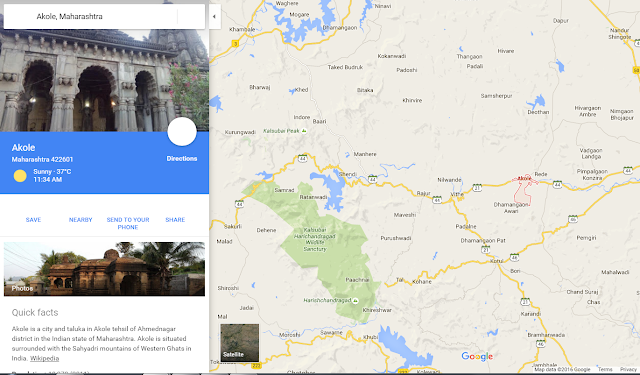The width and height of the screenshot is (640, 375).
Task: Click the Dehene label
Action: (266, 230)
